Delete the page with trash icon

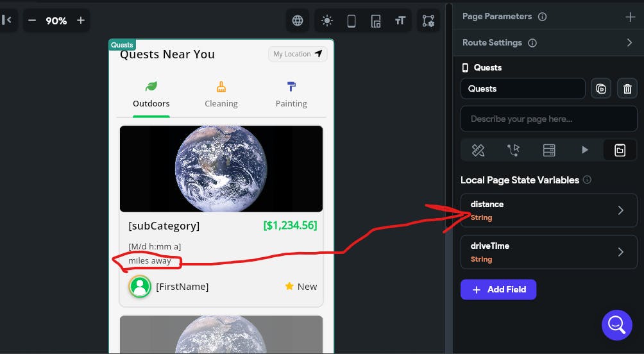pos(627,88)
